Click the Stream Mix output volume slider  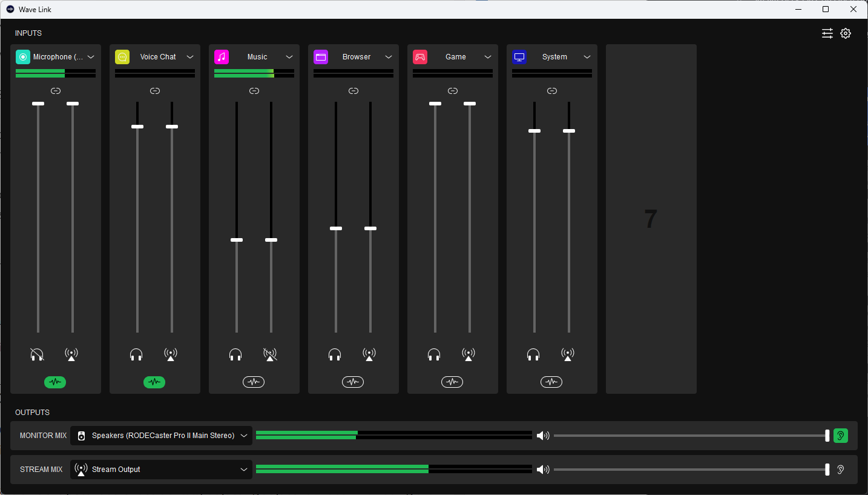690,470
